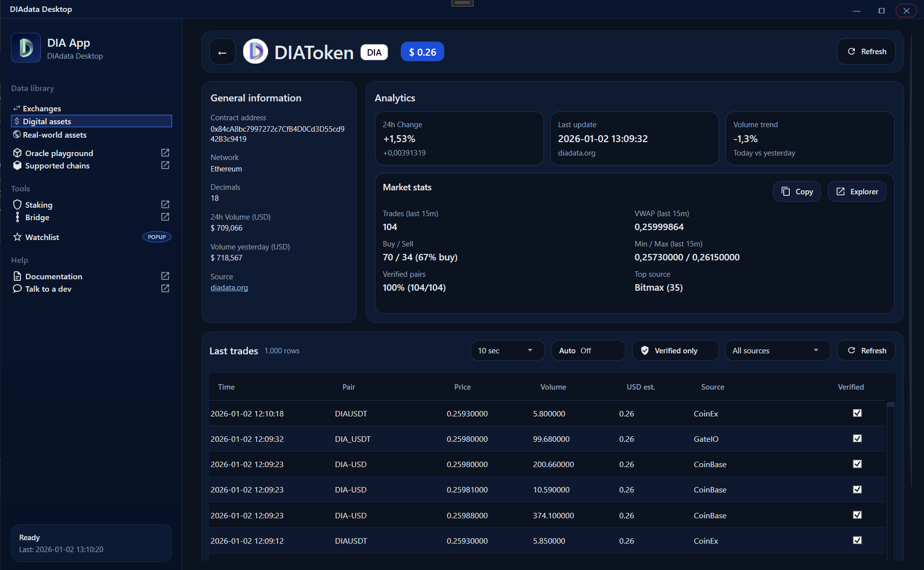
Task: Expand the 10 sec interval dropdown
Action: point(507,351)
